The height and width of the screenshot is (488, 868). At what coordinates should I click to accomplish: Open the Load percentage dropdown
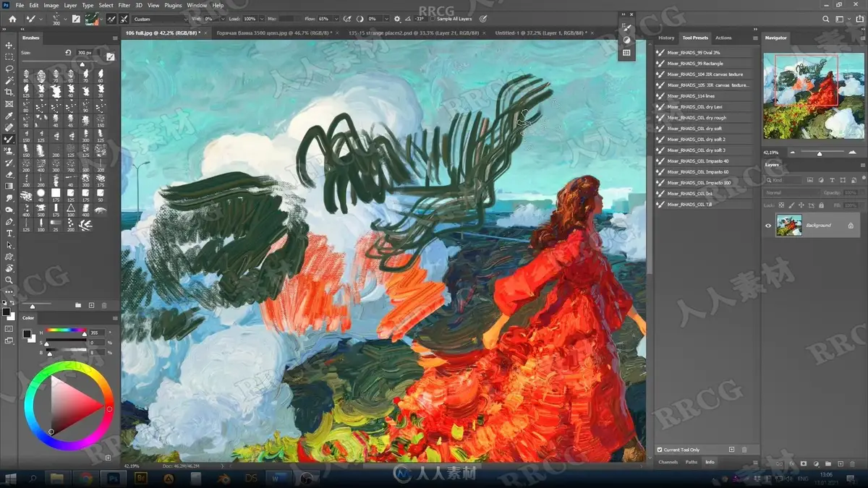[x=262, y=19]
